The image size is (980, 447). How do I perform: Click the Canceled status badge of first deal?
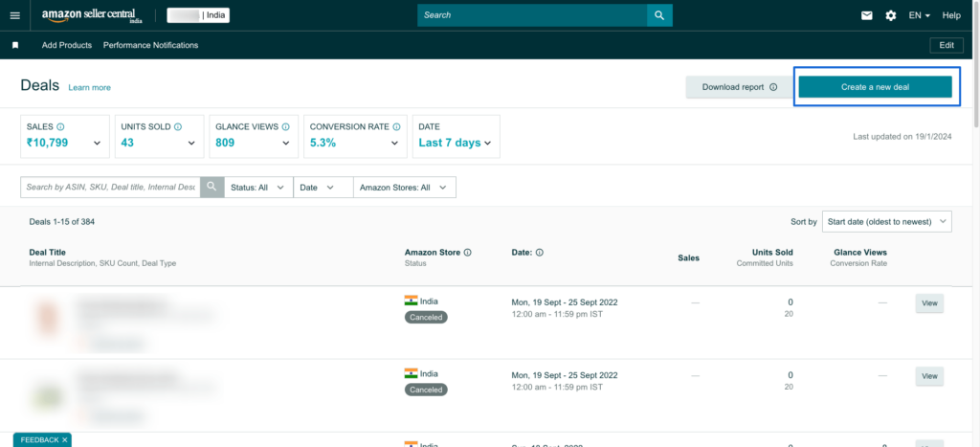click(426, 317)
